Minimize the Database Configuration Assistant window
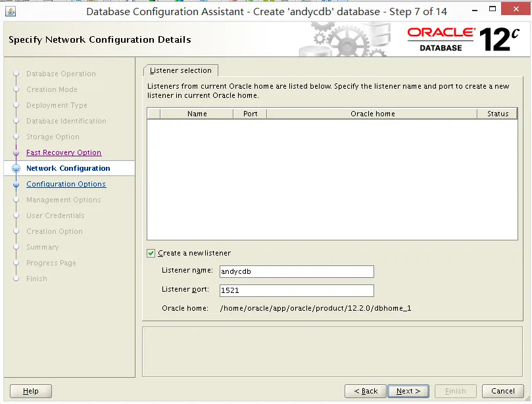The image size is (532, 404). (475, 11)
